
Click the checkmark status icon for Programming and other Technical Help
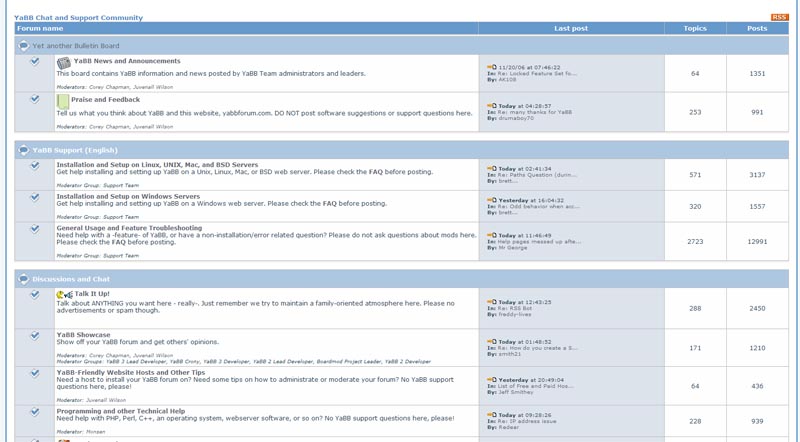35,411
